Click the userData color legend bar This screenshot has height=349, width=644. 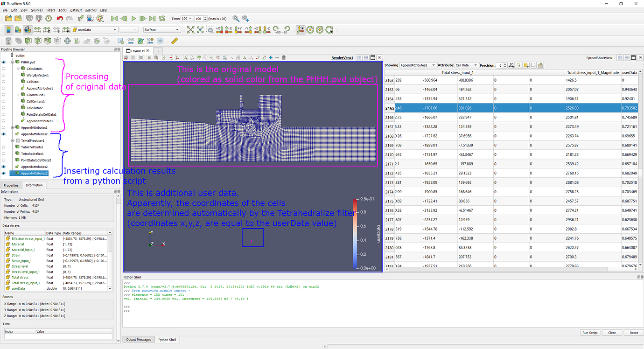click(x=355, y=234)
